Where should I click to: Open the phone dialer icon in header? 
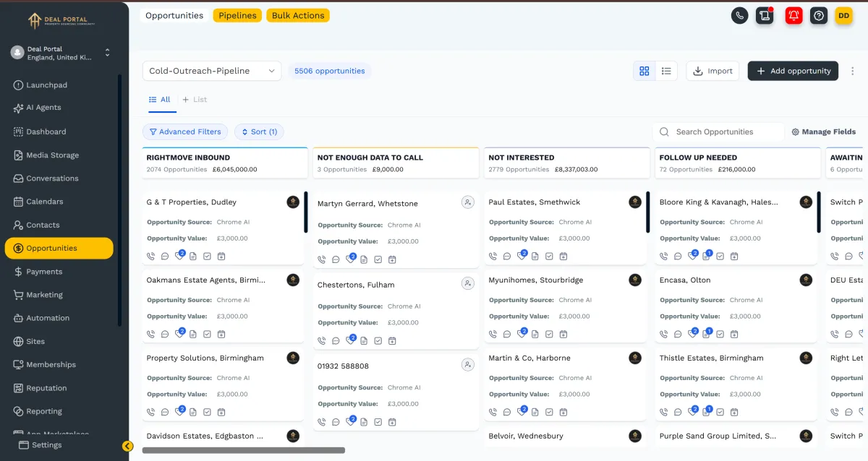click(739, 15)
